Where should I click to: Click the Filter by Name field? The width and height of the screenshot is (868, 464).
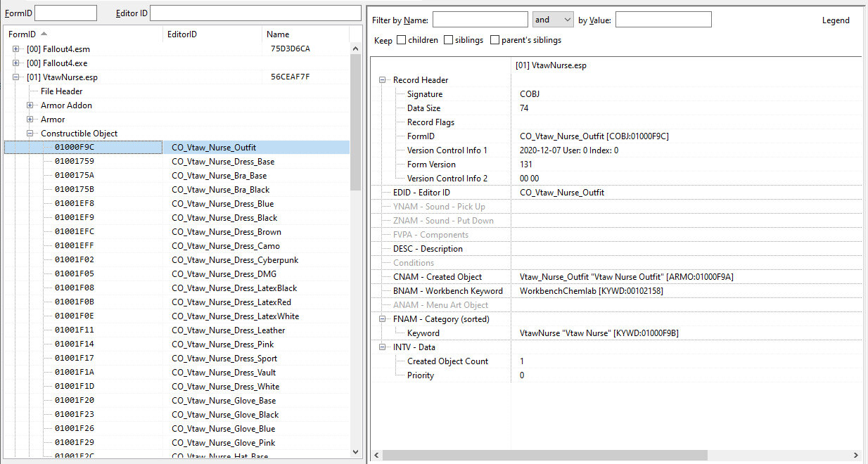click(x=480, y=20)
